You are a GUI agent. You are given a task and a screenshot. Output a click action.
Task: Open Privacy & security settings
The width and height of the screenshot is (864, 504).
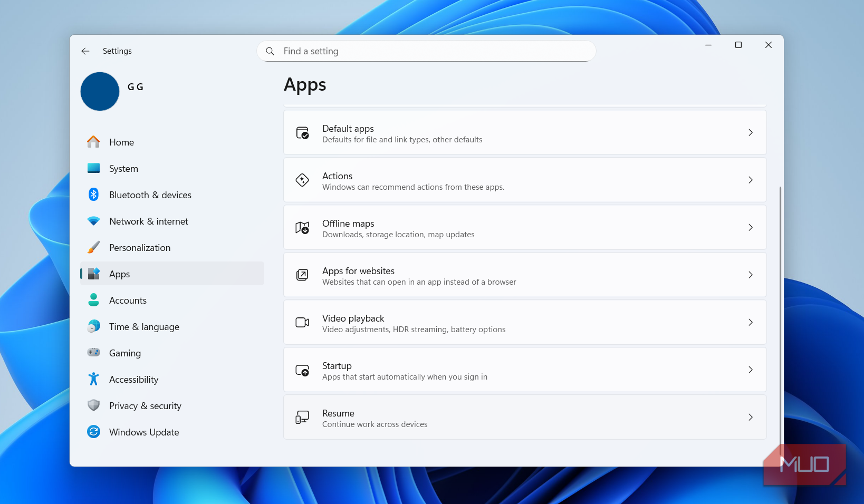172,405
